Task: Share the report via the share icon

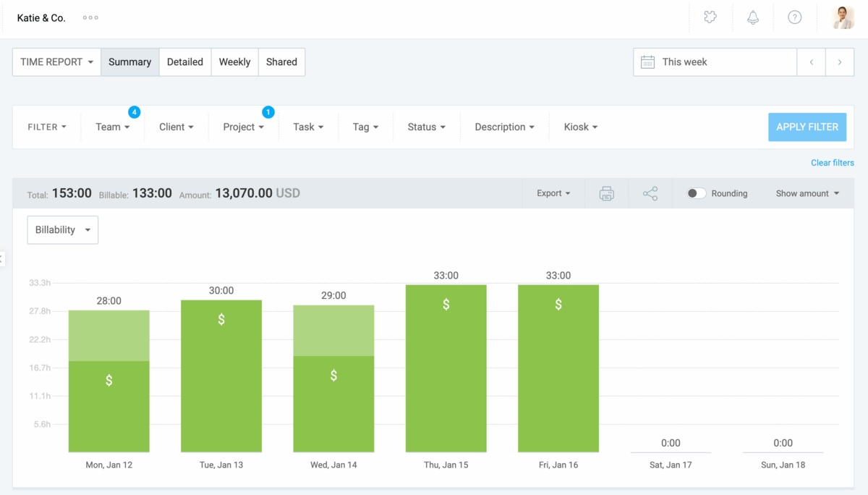Action: click(x=650, y=193)
